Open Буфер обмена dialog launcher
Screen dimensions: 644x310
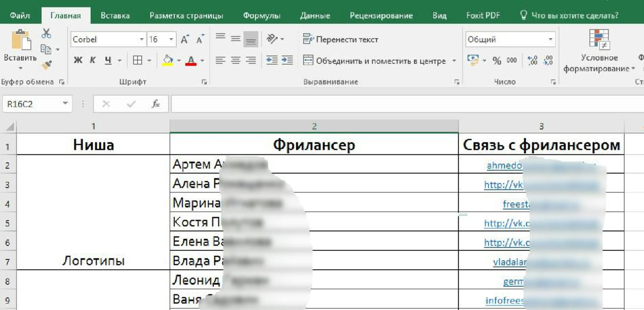[x=61, y=82]
